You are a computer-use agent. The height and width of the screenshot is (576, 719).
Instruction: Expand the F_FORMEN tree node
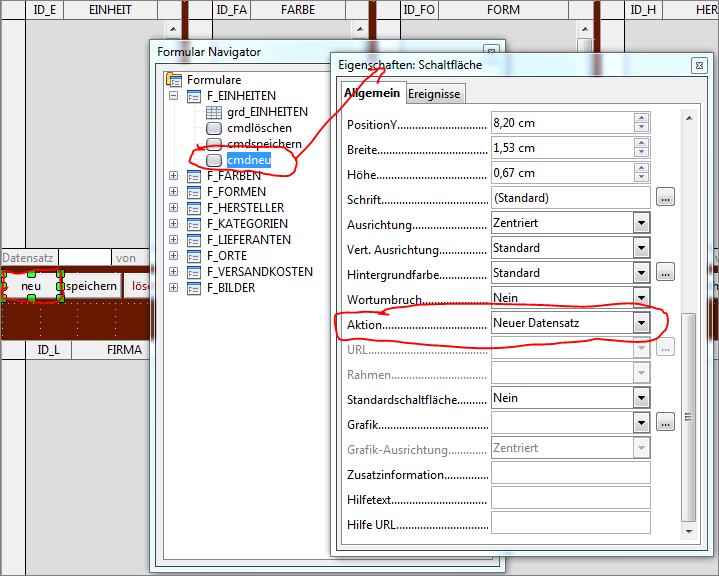coord(173,191)
